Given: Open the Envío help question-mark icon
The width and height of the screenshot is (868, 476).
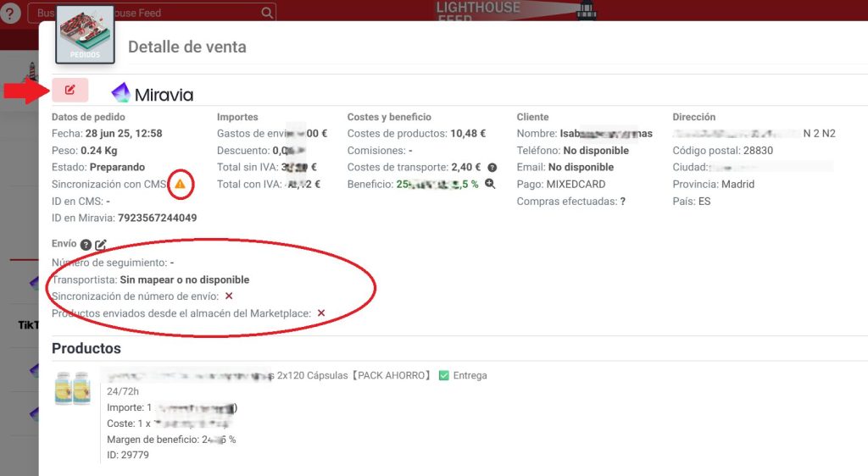Looking at the screenshot, I should coord(86,245).
